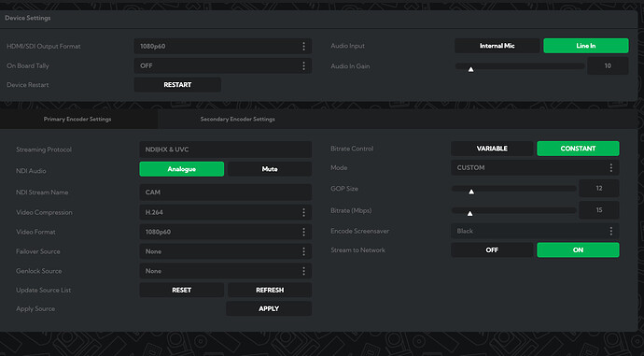Select Internal Mic audio input
Screen dimensions: 644x356
coord(497,46)
